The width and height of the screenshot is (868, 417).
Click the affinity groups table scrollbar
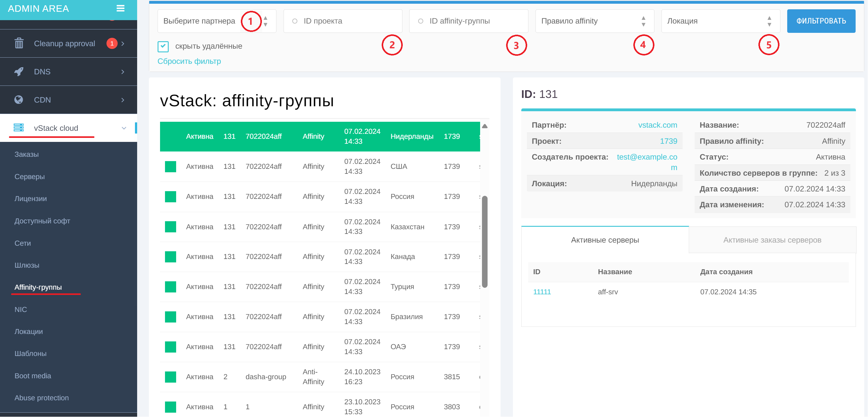point(484,241)
